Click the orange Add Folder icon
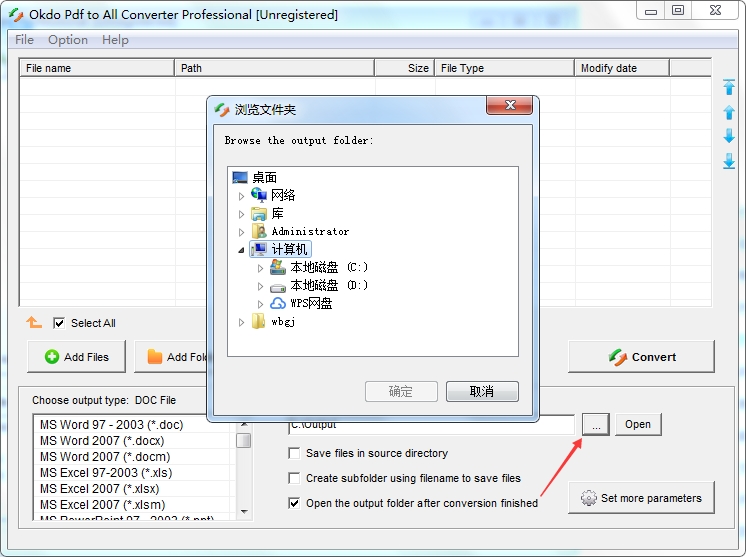Viewport: 746px width, 557px height. pos(155,356)
